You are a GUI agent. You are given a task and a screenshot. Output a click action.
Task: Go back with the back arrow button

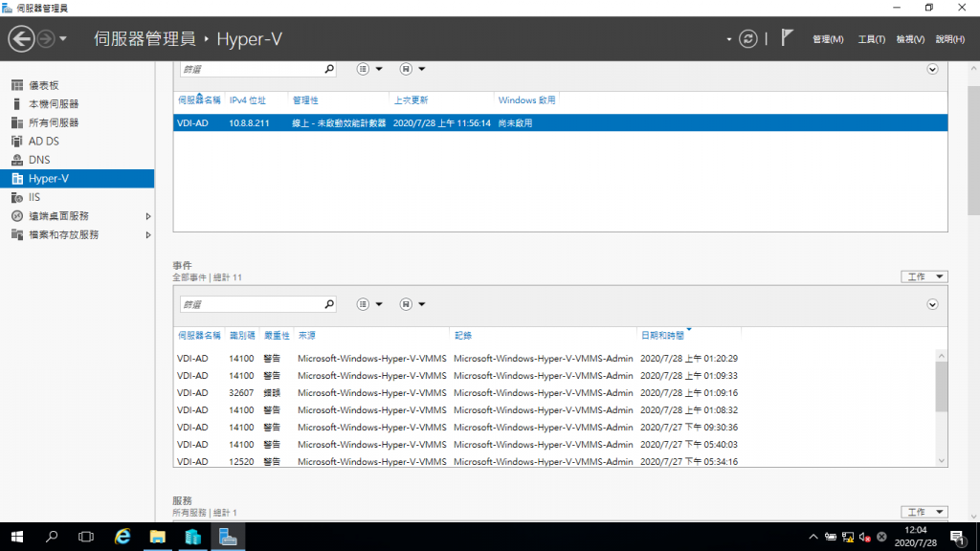pyautogui.click(x=21, y=38)
